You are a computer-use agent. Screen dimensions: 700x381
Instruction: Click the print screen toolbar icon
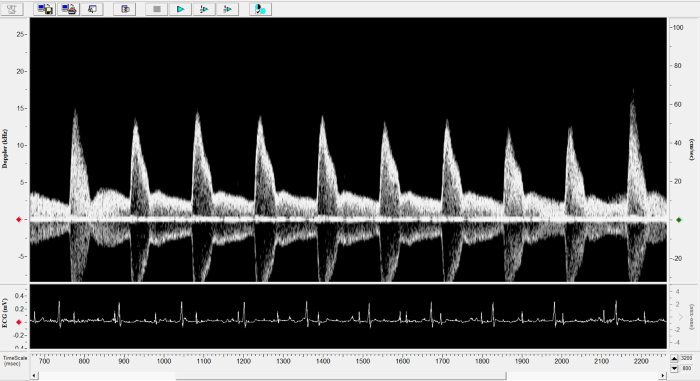[69, 9]
